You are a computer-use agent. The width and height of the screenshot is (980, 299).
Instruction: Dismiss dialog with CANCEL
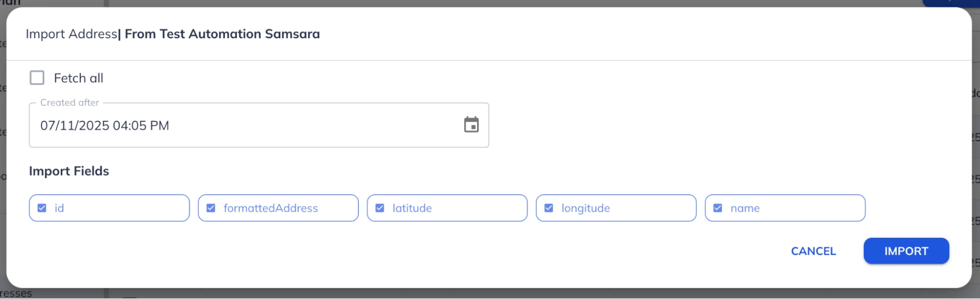[x=813, y=251]
